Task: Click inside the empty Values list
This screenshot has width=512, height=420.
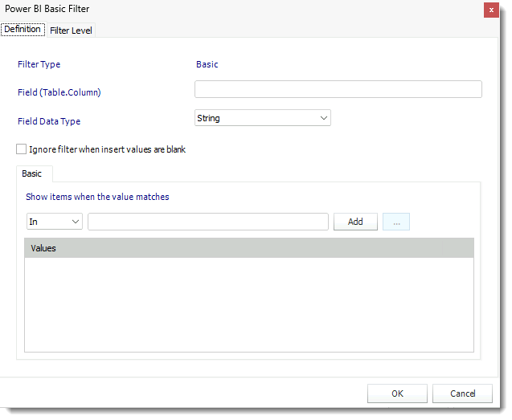Action: (249, 304)
